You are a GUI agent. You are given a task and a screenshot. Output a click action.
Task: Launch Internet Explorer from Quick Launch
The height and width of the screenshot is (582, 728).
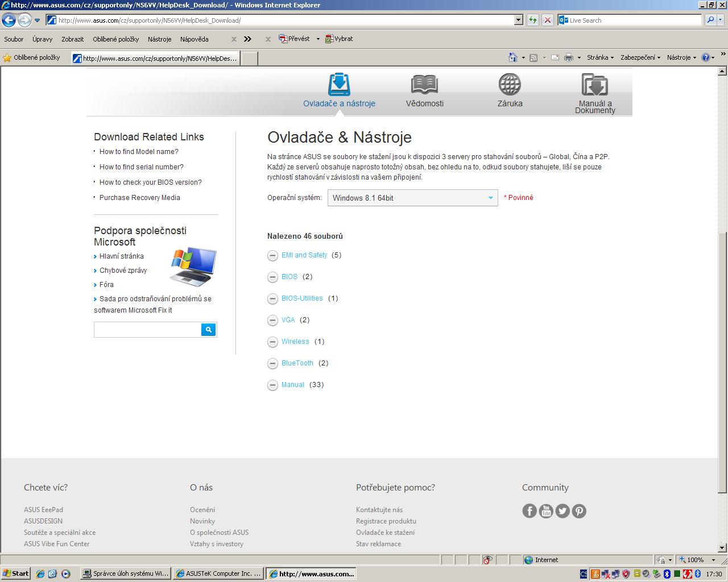[40, 574]
